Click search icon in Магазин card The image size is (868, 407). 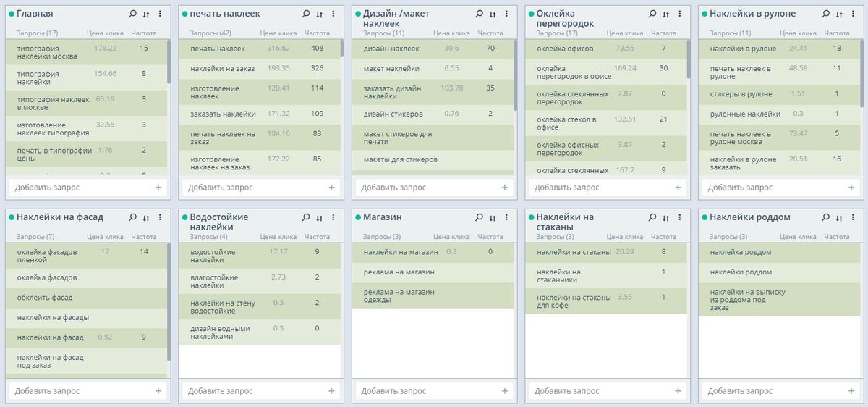click(479, 217)
